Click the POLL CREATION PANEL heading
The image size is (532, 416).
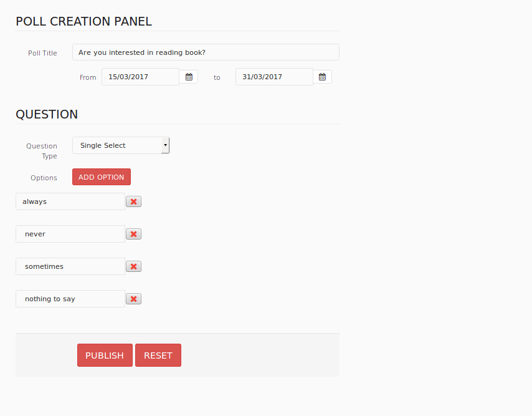[83, 21]
